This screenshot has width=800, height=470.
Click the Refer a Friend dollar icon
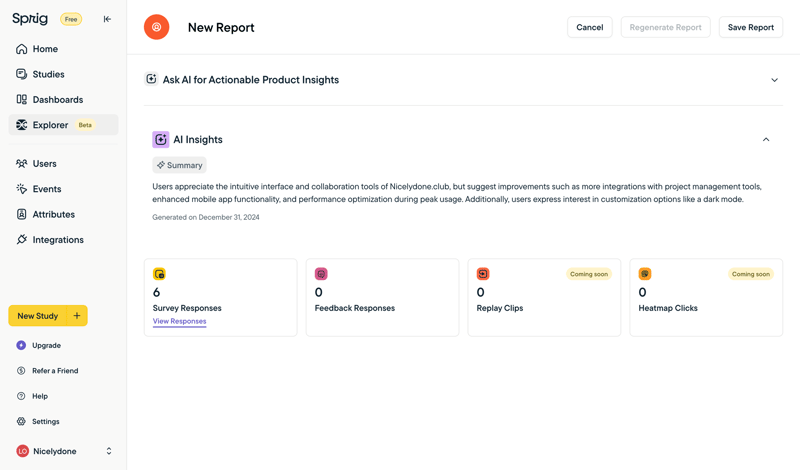coord(21,371)
